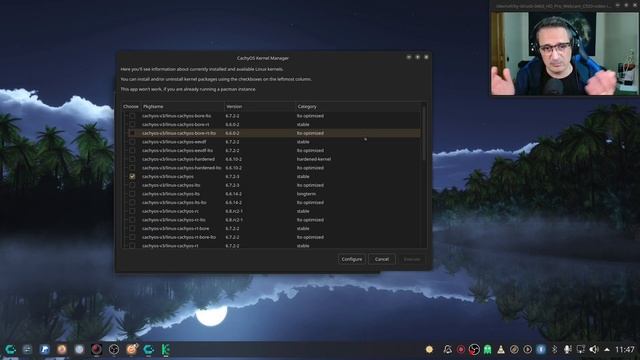Select the linux-cachyos-lto package name
Screen dimensions: 640x360
171,185
